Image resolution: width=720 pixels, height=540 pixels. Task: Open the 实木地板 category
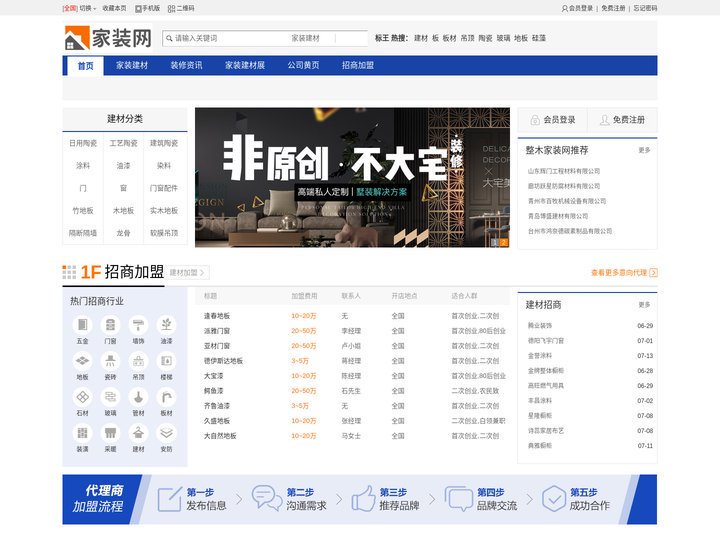click(164, 211)
